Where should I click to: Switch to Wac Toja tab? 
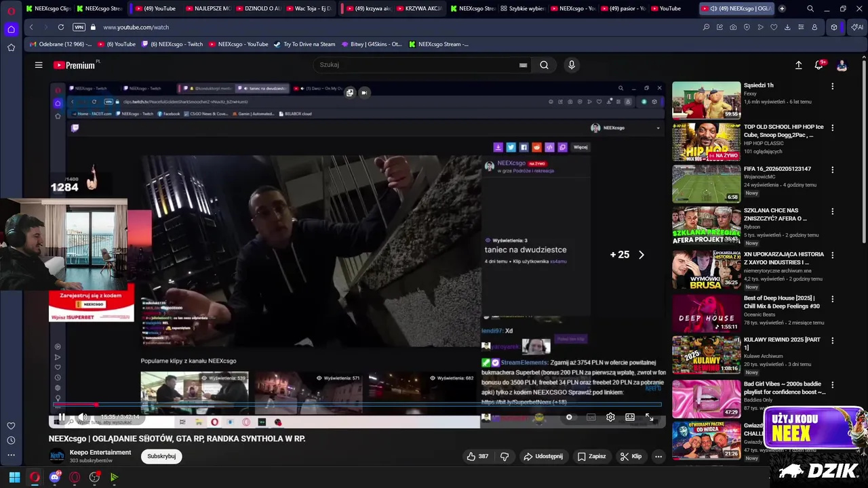[308, 9]
